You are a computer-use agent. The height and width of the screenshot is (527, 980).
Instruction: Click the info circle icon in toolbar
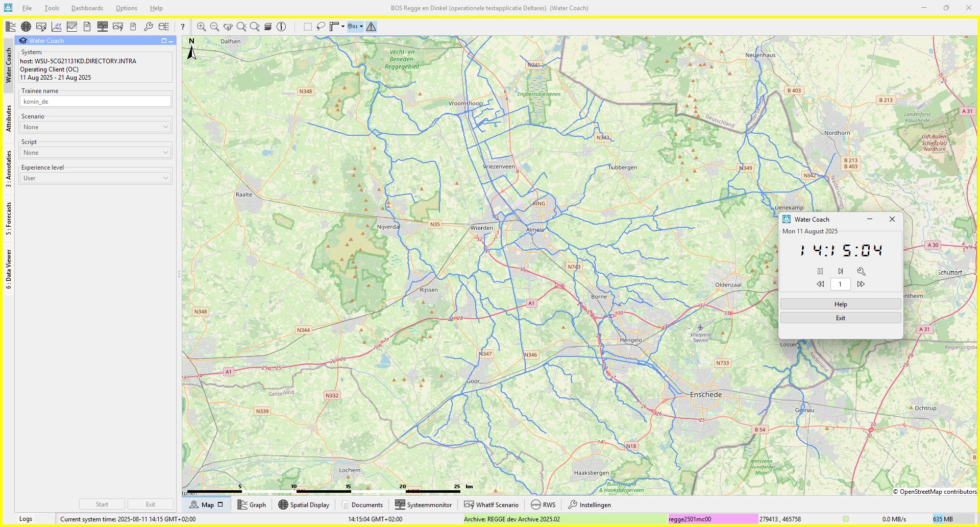tap(281, 27)
